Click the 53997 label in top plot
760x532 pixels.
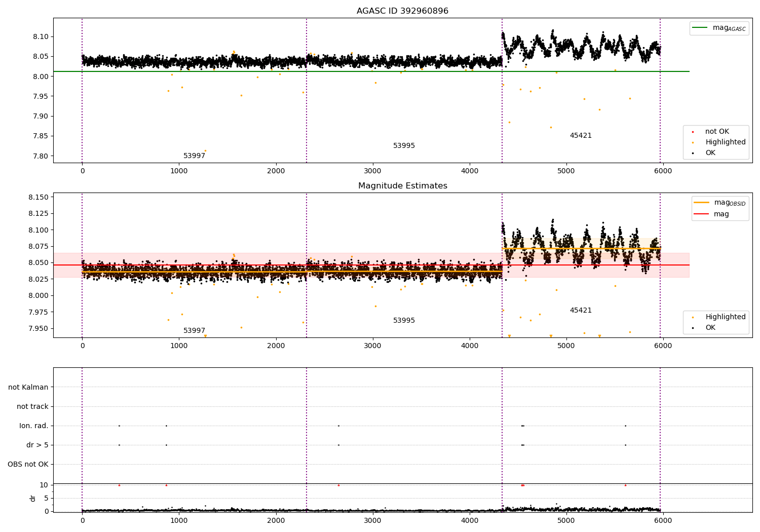click(194, 156)
